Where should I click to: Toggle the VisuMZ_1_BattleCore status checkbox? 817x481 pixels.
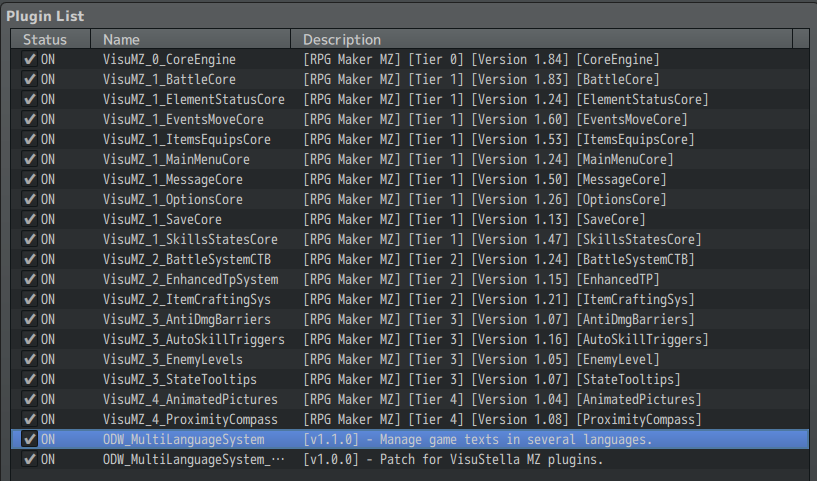coord(30,79)
